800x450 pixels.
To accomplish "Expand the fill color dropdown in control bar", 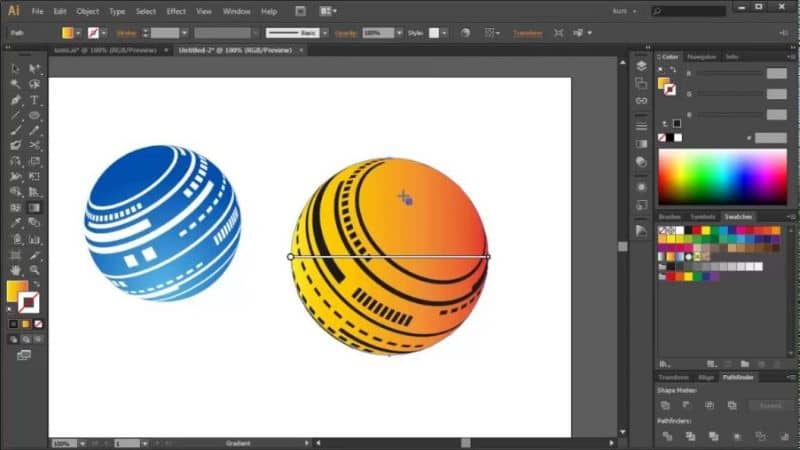I will pyautogui.click(x=78, y=33).
